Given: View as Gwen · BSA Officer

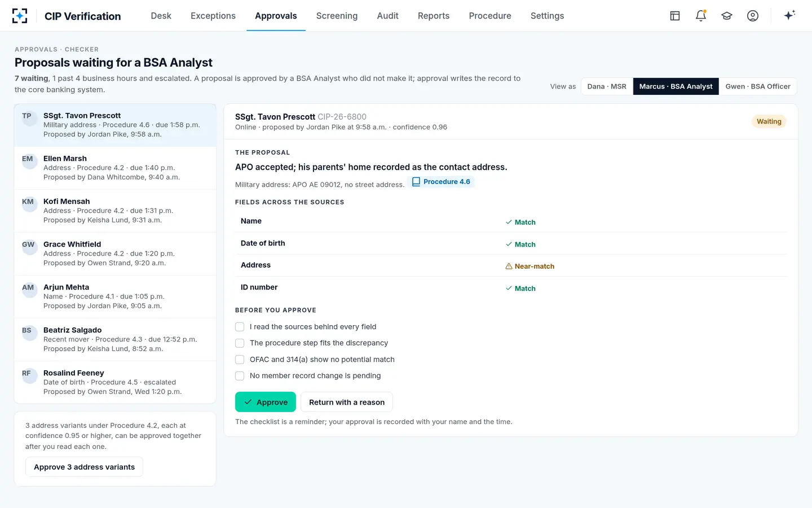Looking at the screenshot, I should point(758,86).
